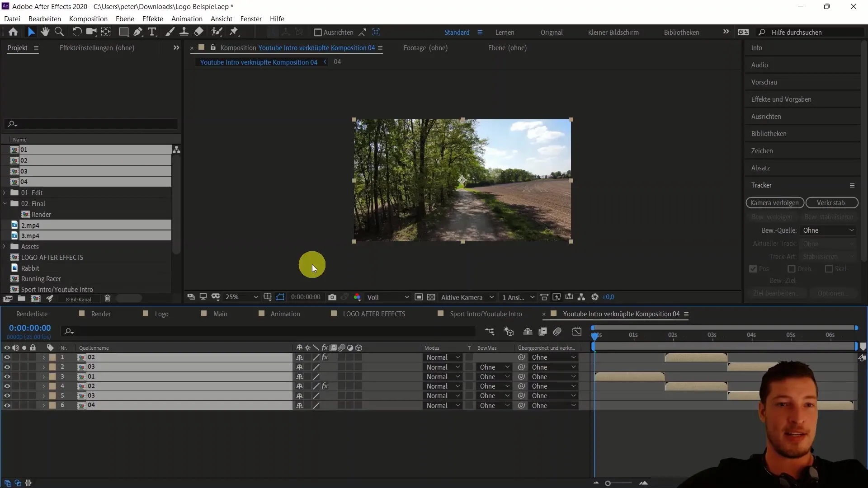Screen dimensions: 868x488
Task: Click the Kamera verfolgen button in Tracker panel
Action: click(774, 202)
